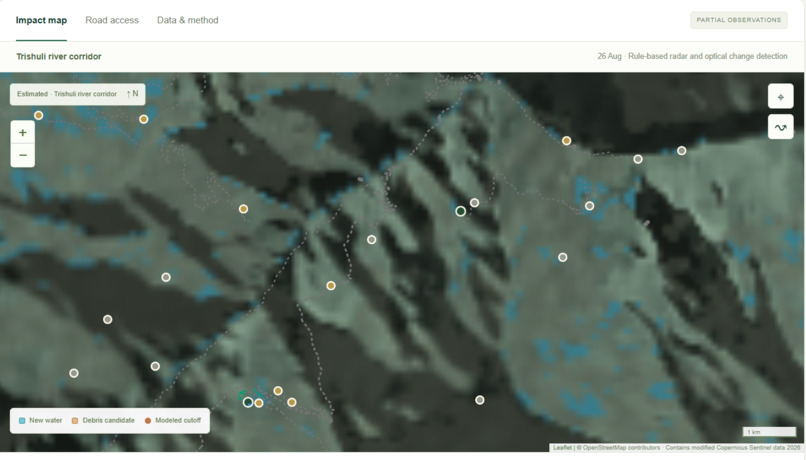Zoom out with the minus map control
The width and height of the screenshot is (806, 460).
pos(23,155)
